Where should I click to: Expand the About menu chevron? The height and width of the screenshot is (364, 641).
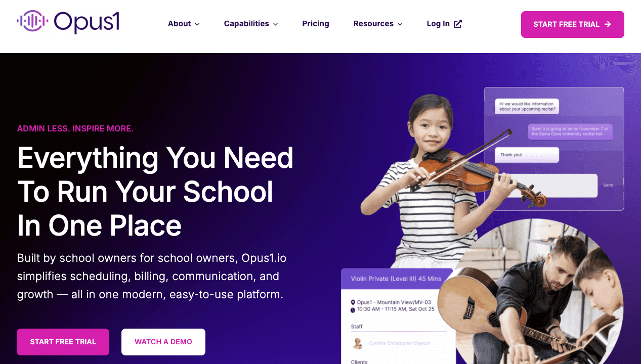197,24
